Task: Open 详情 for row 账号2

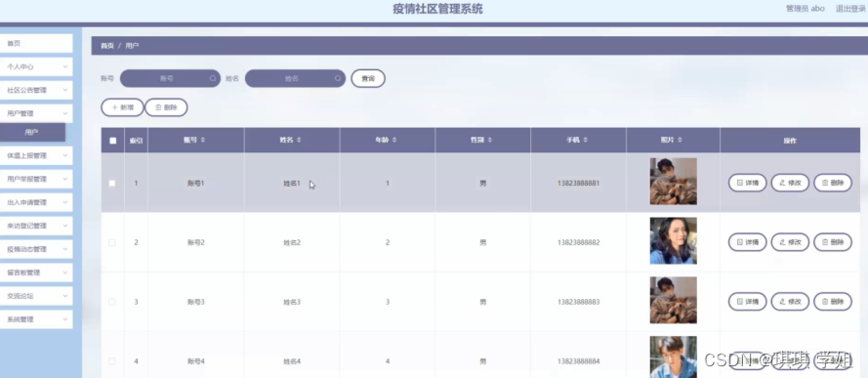Action: [747, 242]
